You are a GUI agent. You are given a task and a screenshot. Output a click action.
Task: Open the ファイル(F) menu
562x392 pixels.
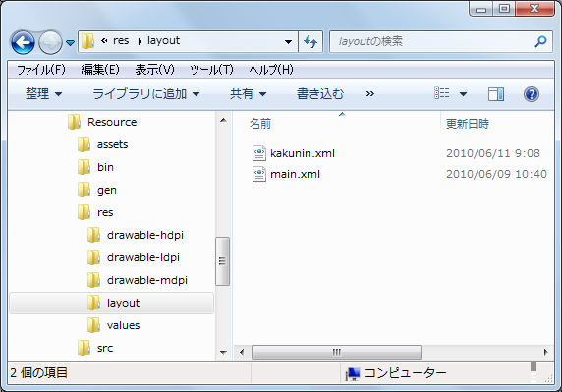(x=41, y=70)
